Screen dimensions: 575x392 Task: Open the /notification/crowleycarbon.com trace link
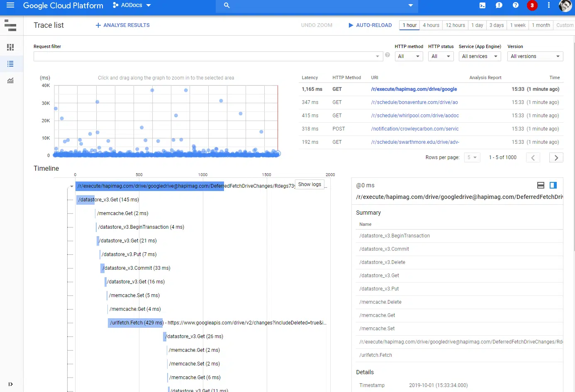pos(415,129)
